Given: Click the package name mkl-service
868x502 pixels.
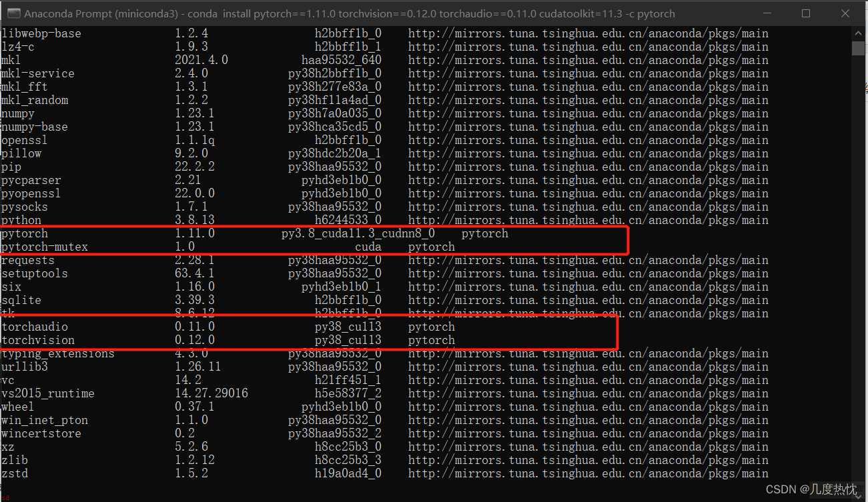Looking at the screenshot, I should [x=38, y=73].
